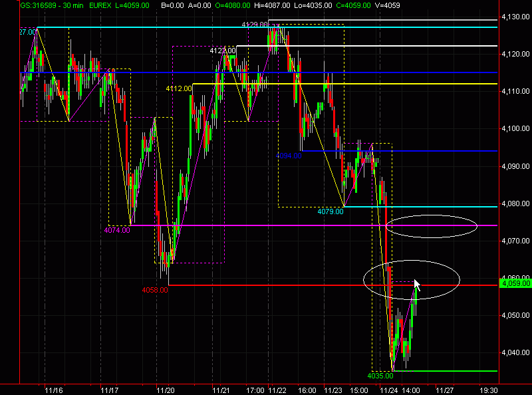Click the 4079.00 cyan level label
Screen dimensions: 532x395
click(x=330, y=211)
